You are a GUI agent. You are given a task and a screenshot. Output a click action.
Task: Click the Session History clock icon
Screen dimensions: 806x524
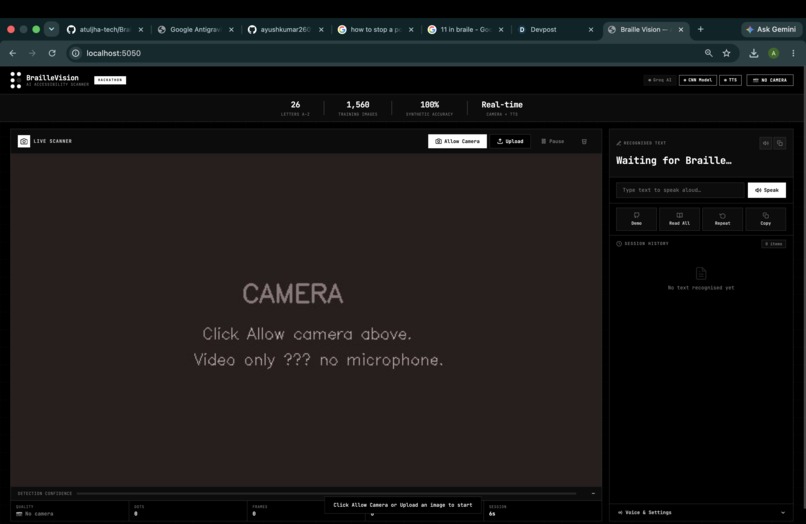[619, 243]
